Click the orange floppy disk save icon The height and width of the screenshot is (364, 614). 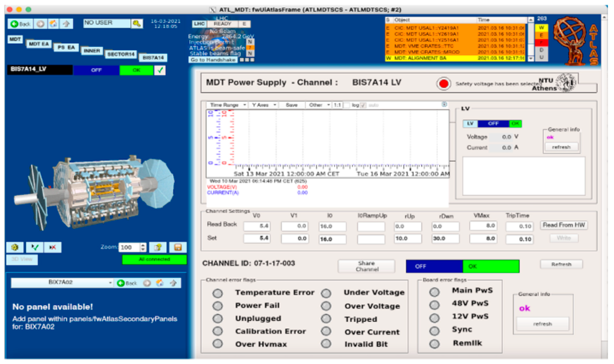click(178, 247)
